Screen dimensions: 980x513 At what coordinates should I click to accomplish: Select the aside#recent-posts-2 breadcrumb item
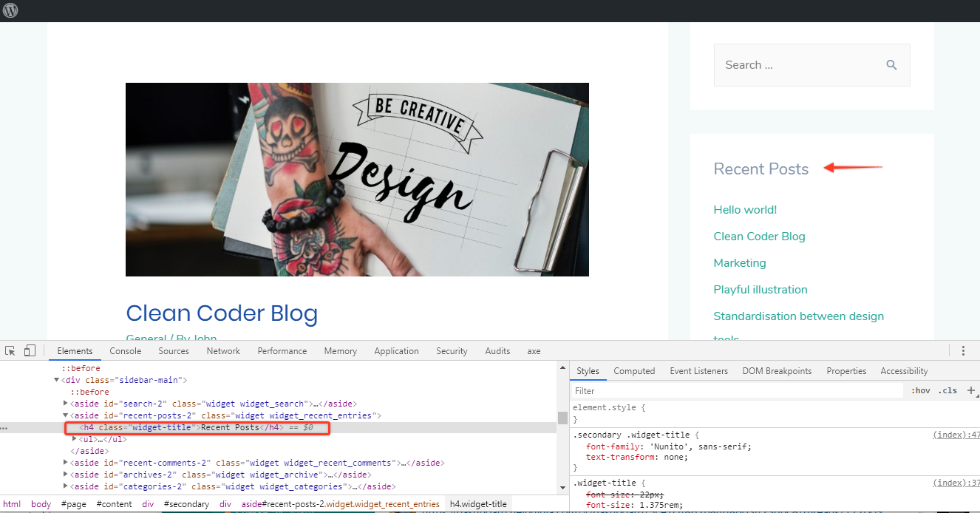click(x=341, y=504)
